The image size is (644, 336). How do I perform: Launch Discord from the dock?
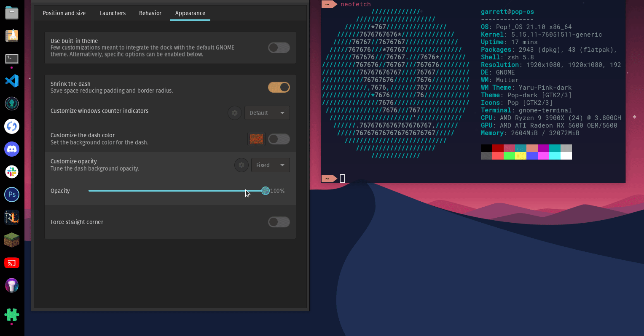click(12, 149)
